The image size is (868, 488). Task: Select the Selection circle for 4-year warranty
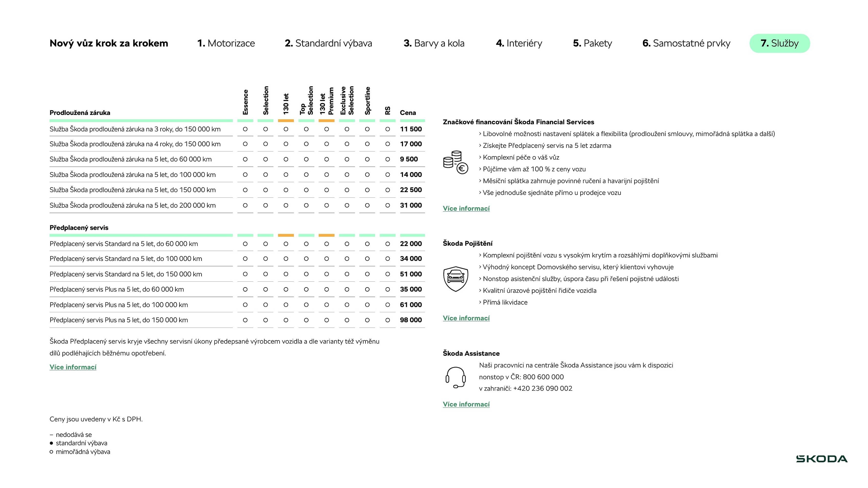[266, 144]
